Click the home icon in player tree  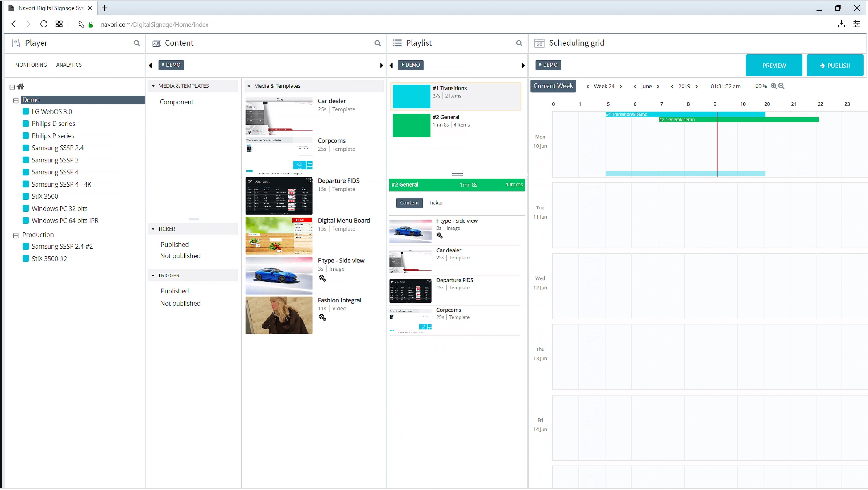(x=20, y=87)
